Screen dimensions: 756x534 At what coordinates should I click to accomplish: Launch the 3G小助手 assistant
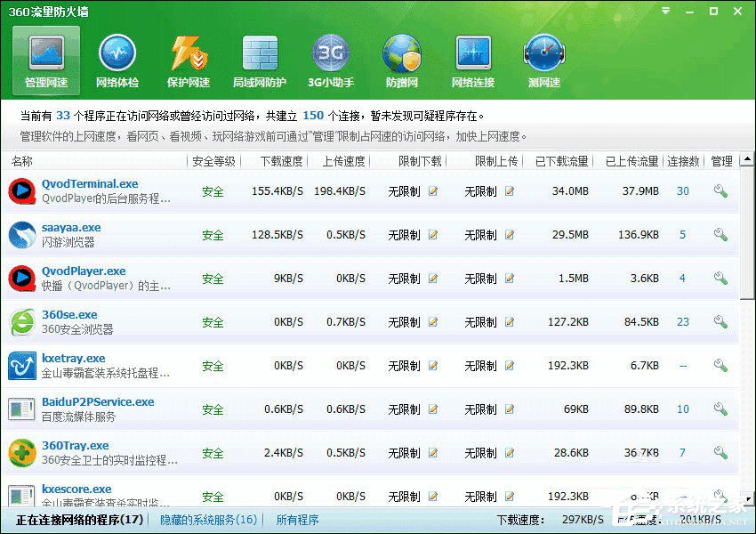(x=331, y=60)
